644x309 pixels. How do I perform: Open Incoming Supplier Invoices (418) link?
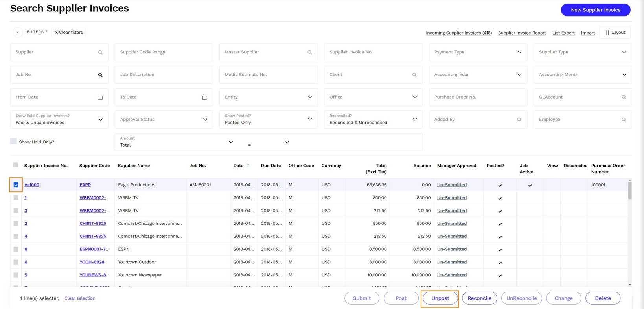(459, 33)
